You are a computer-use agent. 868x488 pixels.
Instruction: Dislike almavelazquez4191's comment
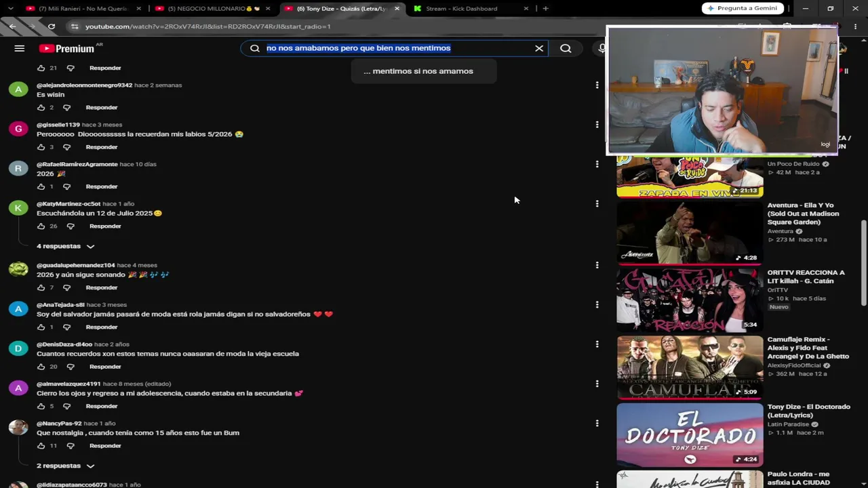(66, 406)
